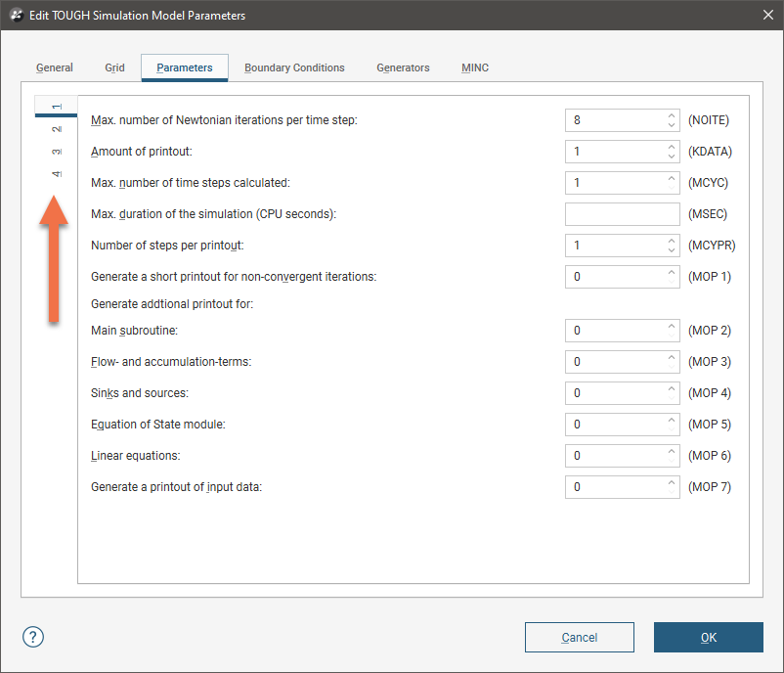Viewport: 784px width, 673px height.
Task: Select vertical side tab 4
Action: [x=56, y=174]
